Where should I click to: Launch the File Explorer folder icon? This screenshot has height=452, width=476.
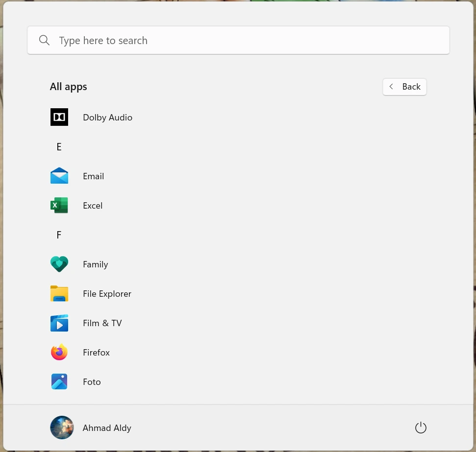[x=59, y=293]
